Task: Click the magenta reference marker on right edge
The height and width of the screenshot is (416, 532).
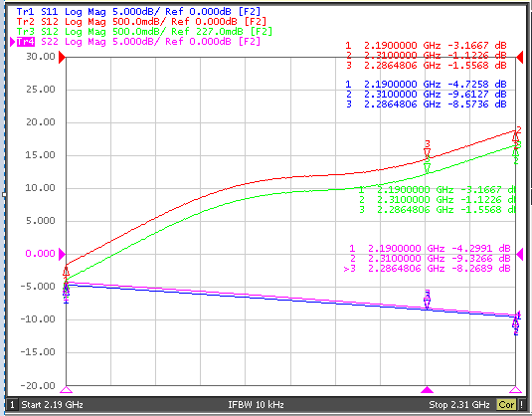Action: click(519, 254)
